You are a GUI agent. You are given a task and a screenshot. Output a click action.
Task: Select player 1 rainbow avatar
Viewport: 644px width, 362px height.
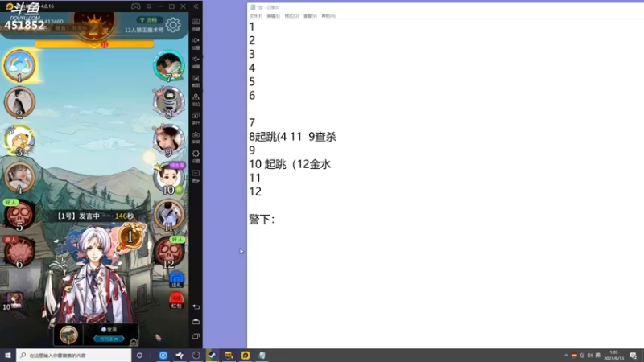(x=19, y=66)
